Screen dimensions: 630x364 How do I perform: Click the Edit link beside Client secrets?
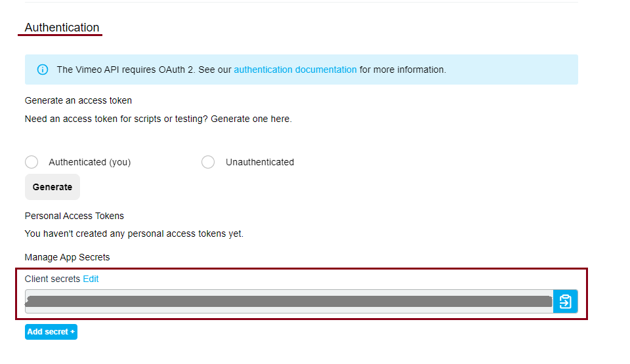[x=91, y=279]
